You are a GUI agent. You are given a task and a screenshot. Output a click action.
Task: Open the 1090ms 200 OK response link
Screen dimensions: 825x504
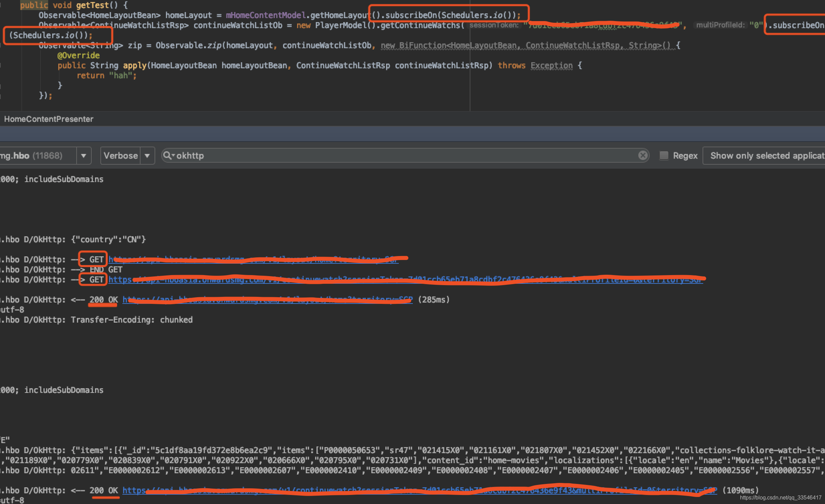pos(419,490)
